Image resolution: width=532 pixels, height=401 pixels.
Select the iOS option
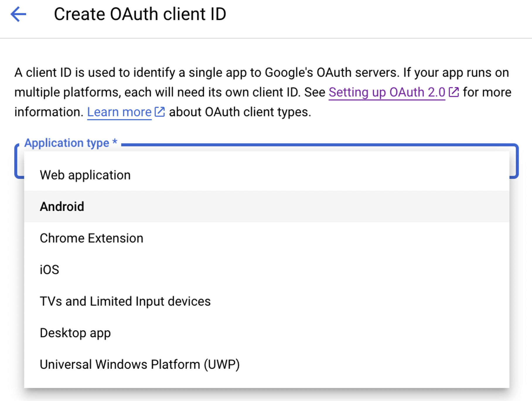tap(267, 270)
